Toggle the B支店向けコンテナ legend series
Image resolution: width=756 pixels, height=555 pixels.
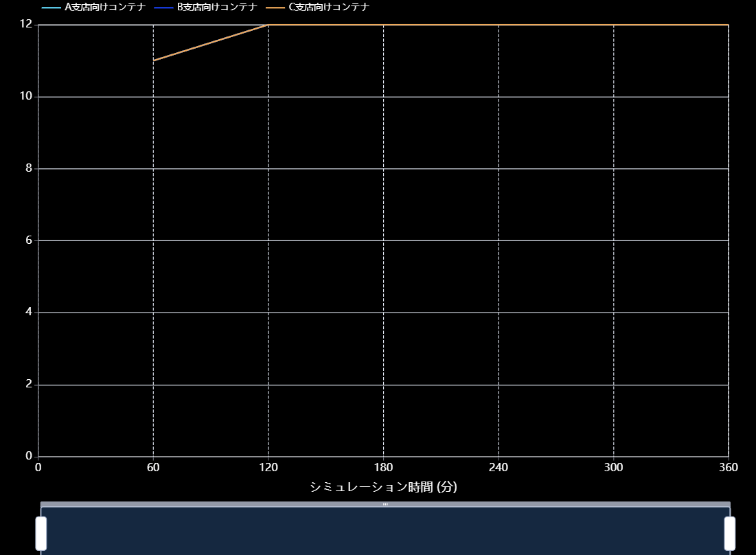click(217, 8)
